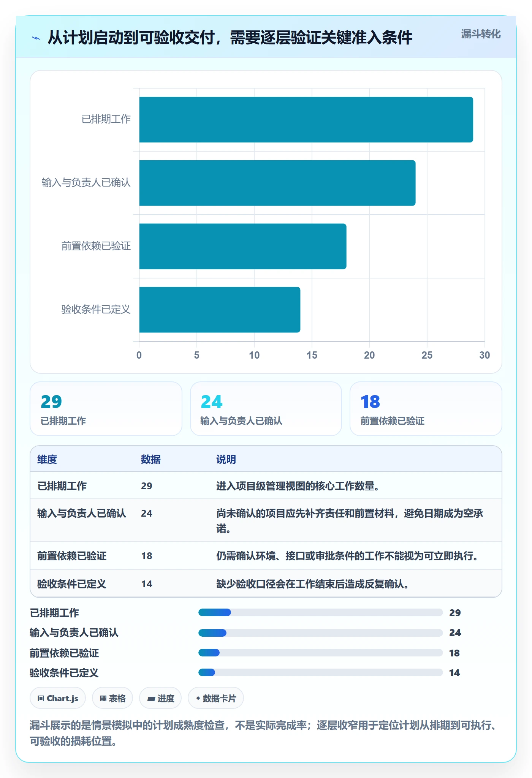Click the 尚未确认的项目 description cell
The height and width of the screenshot is (778, 532).
pos(350,521)
